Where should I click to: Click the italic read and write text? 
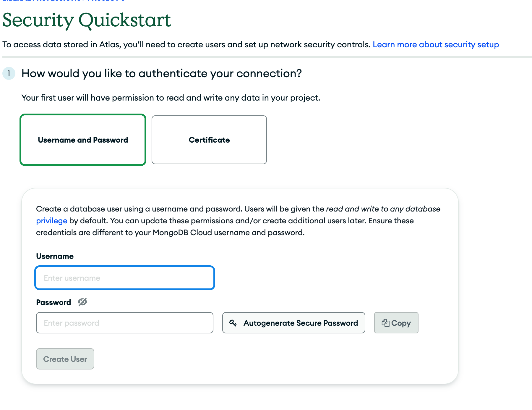383,209
